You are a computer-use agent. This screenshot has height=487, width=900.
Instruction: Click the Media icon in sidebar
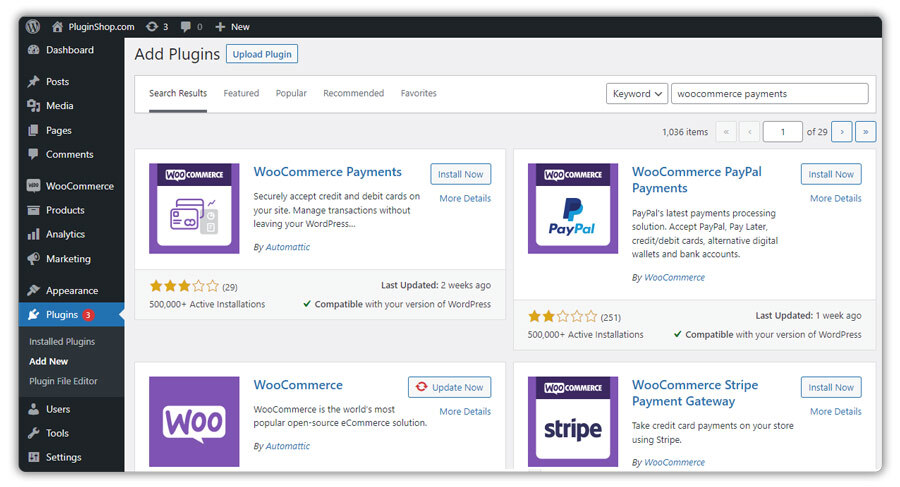coord(33,106)
